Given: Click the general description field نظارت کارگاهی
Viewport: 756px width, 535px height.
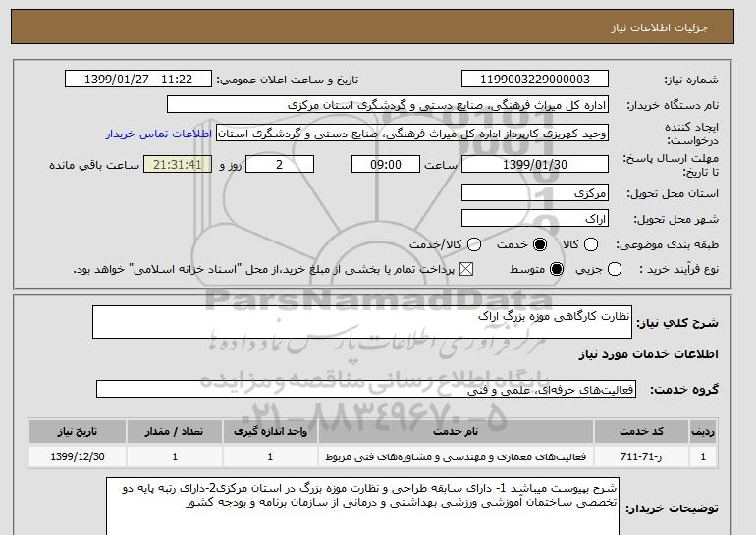Looking at the screenshot, I should click(x=362, y=322).
